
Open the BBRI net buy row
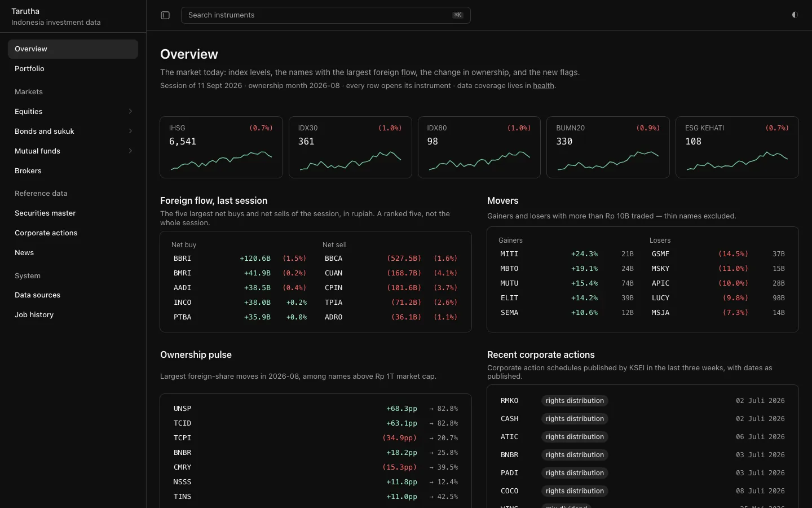click(x=240, y=259)
